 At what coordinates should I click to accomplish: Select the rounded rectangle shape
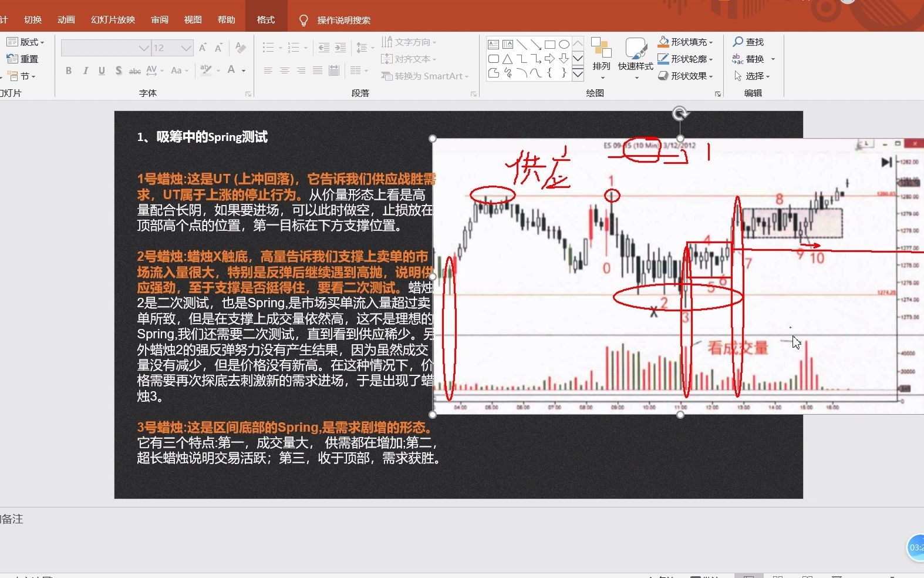(493, 59)
